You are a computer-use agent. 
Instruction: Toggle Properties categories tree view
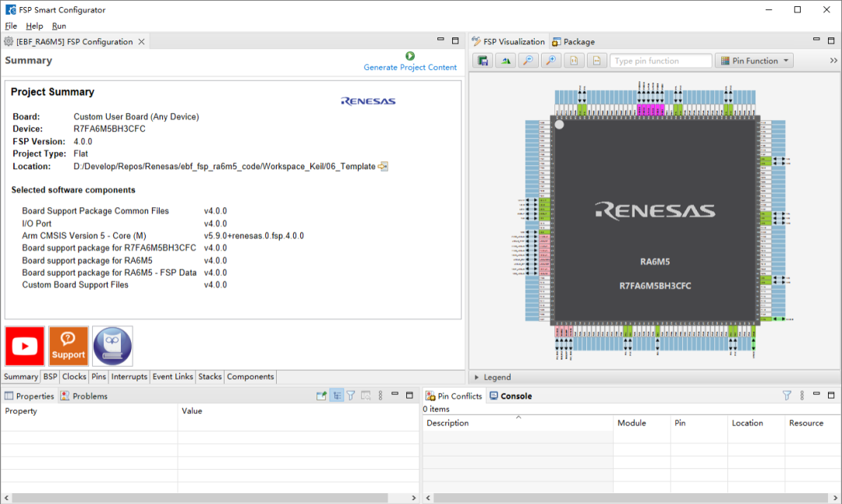pyautogui.click(x=337, y=397)
